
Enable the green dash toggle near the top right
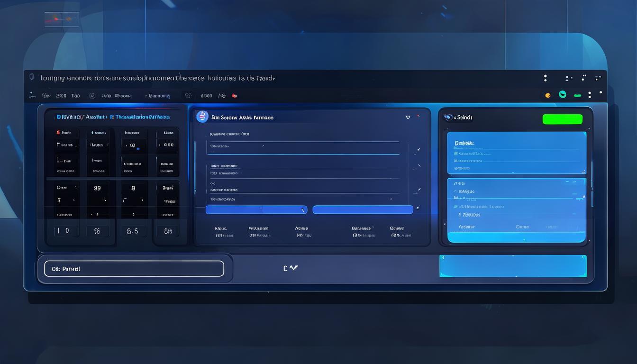pos(577,95)
